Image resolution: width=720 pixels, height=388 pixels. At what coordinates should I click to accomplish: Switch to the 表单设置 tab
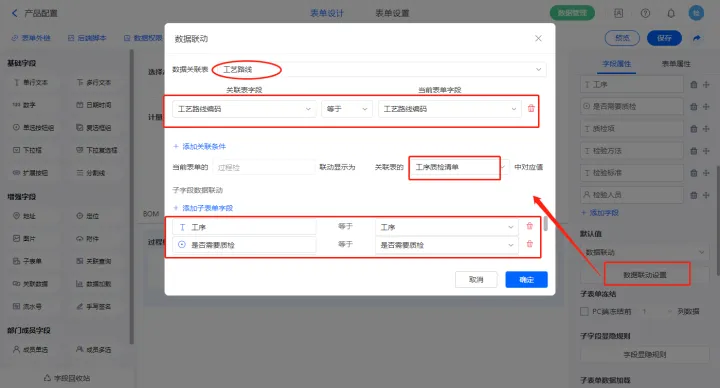[392, 13]
